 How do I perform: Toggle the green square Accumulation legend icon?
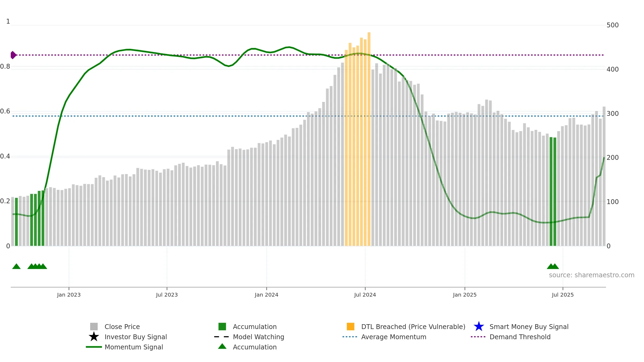tap(222, 326)
